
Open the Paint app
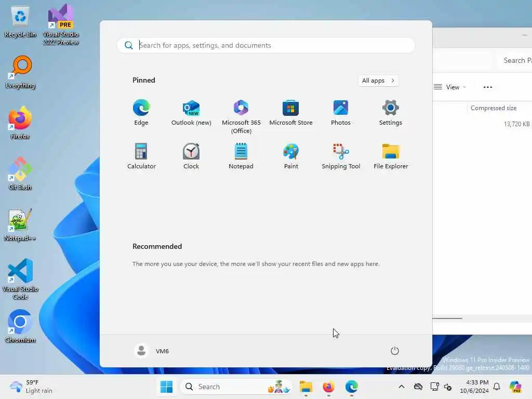[x=291, y=156]
